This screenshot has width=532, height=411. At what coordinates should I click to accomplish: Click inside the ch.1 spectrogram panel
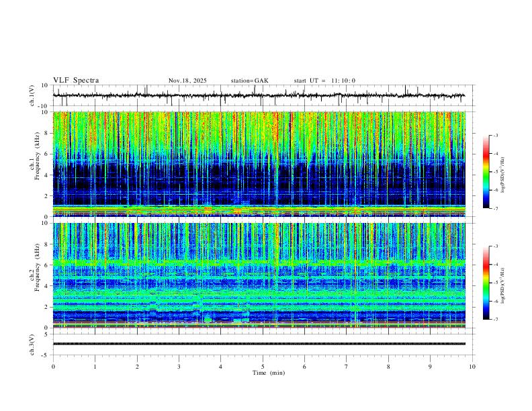(x=259, y=164)
